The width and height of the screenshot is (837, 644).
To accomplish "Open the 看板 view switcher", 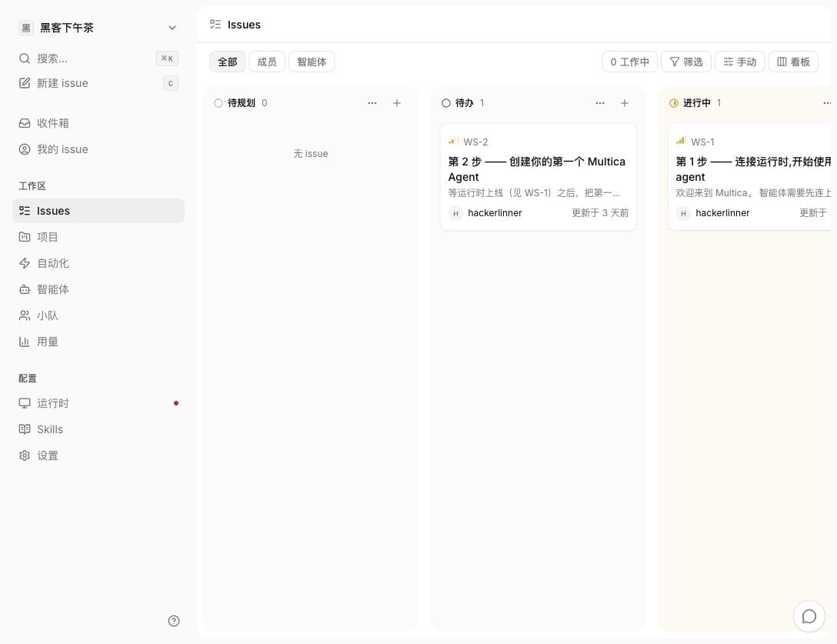I will point(793,62).
